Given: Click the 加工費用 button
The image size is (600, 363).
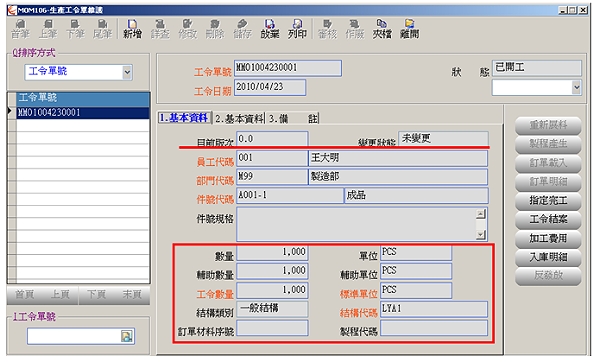Looking at the screenshot, I should (548, 239).
